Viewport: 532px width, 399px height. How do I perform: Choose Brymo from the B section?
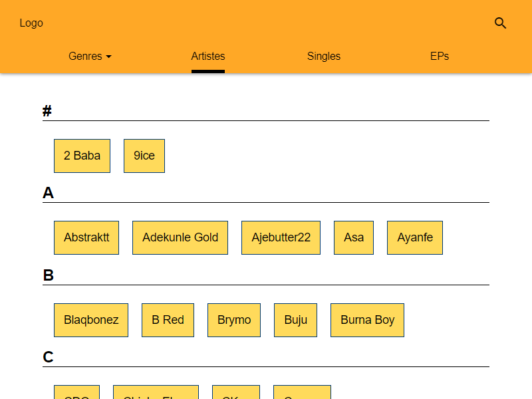coord(234,320)
